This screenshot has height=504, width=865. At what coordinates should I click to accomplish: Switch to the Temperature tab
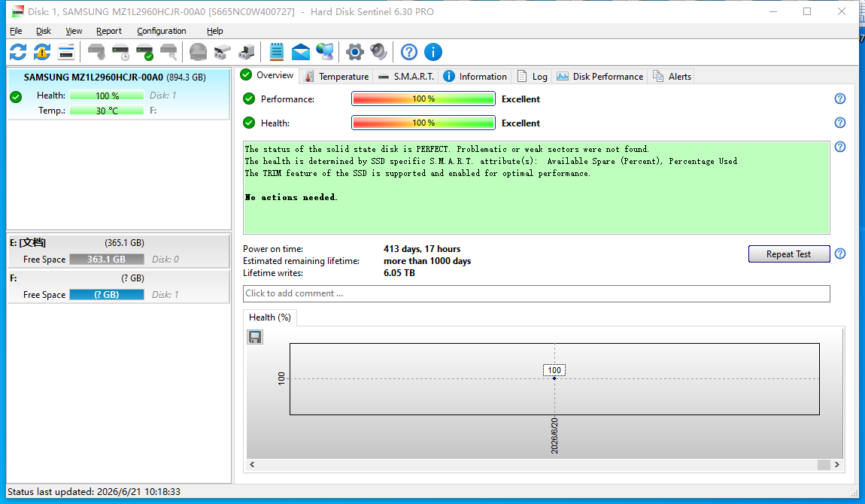click(336, 77)
